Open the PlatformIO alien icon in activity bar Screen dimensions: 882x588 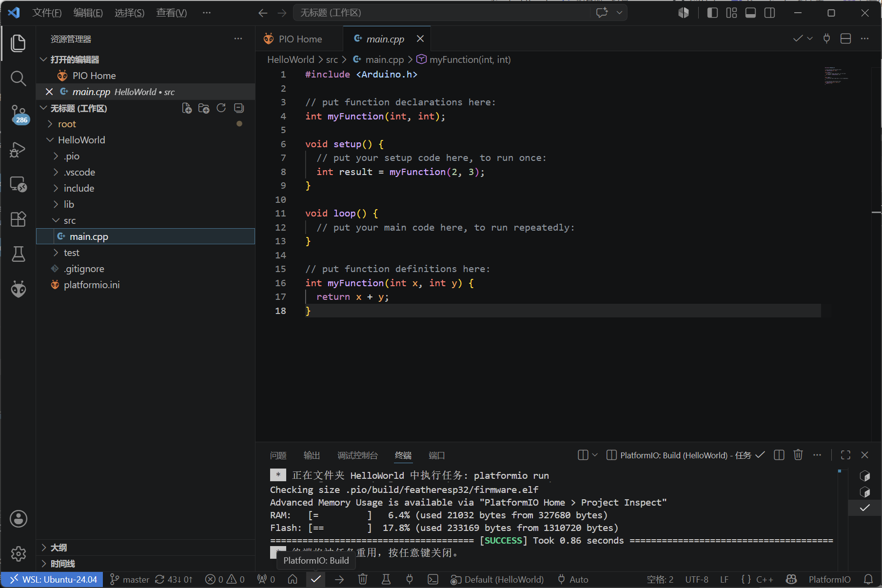19,289
